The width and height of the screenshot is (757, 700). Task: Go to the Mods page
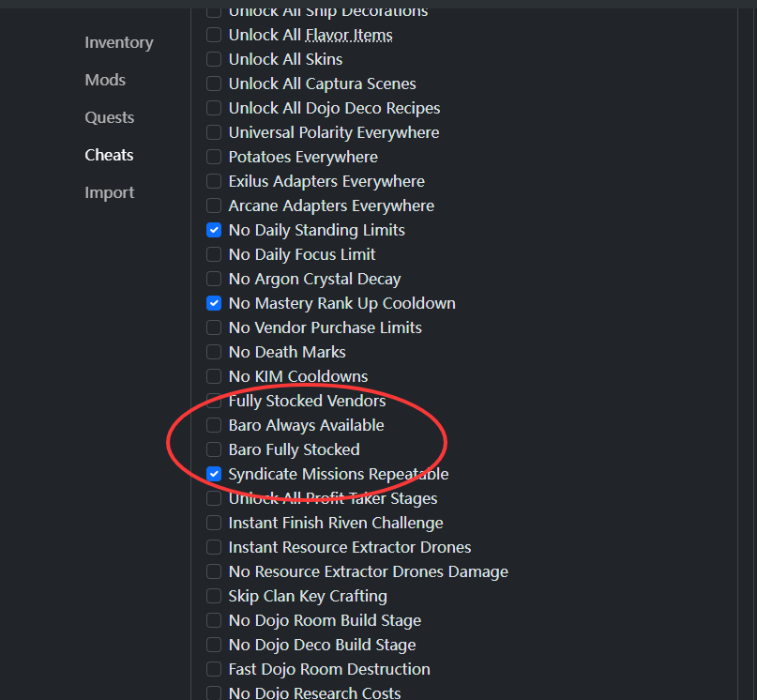coord(105,80)
